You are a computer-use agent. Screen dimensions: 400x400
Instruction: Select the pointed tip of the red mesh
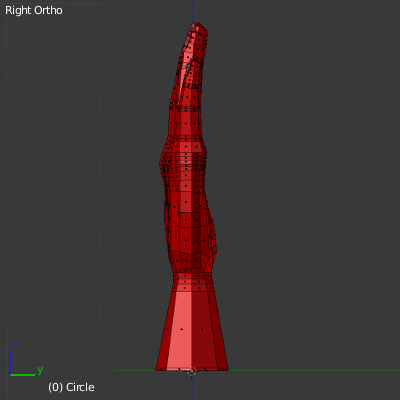[194, 23]
